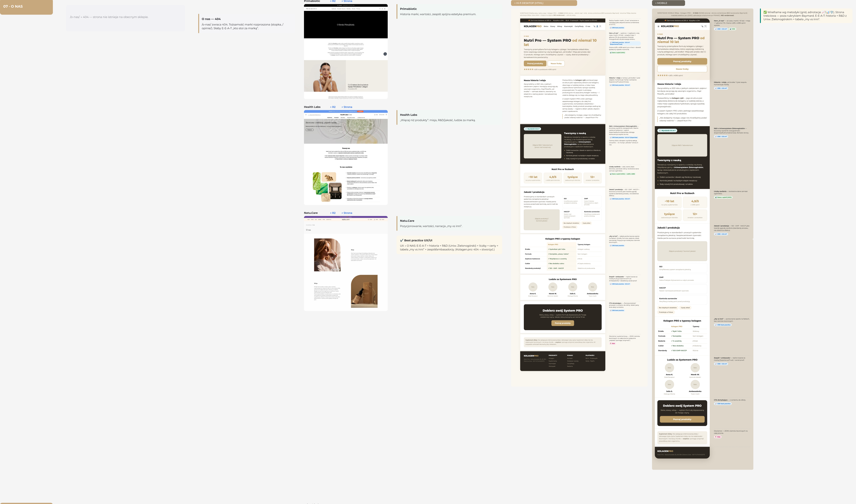Viewport: 856px width, 504px height.
Task: Select Natu.Care page screenshot thumbnail
Action: [346, 263]
